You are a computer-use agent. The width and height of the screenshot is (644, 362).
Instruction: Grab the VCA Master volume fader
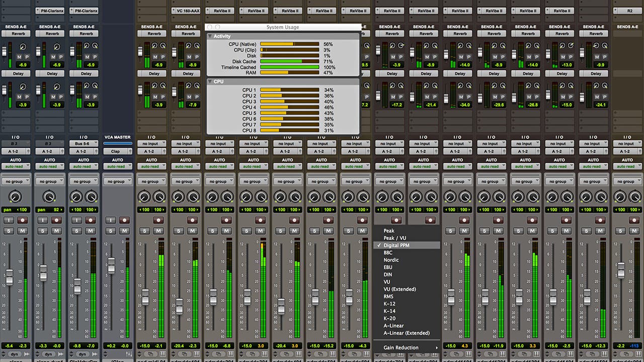(x=111, y=264)
